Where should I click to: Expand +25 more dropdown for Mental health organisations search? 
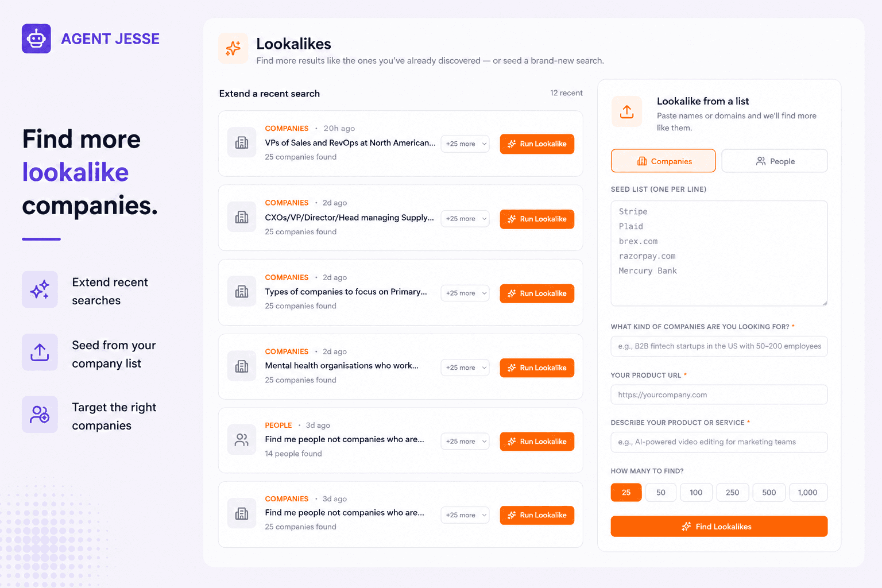pyautogui.click(x=465, y=367)
